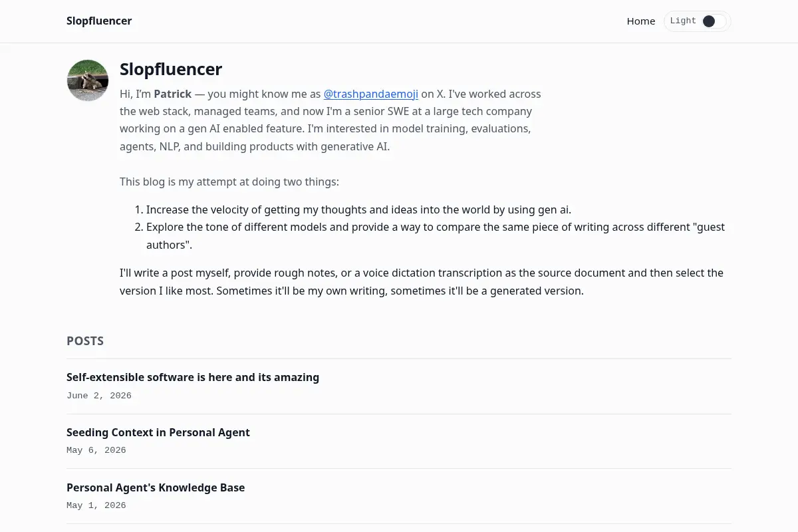The height and width of the screenshot is (532, 798).
Task: Click the POSTS section heading
Action: (x=85, y=341)
